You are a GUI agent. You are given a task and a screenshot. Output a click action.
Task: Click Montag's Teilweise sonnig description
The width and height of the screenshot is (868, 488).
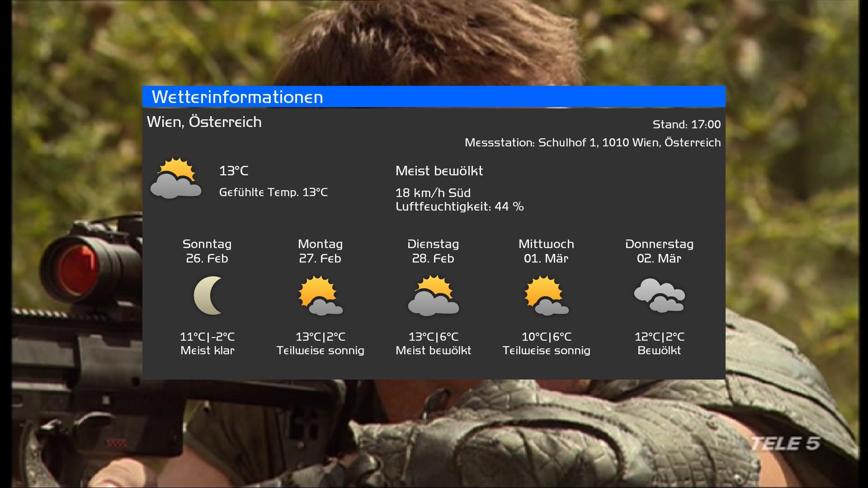[x=321, y=351]
